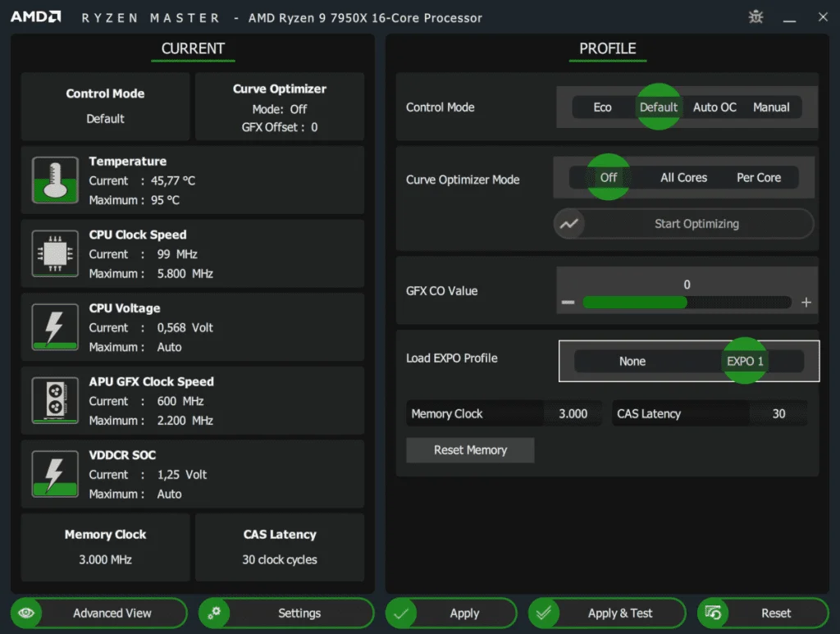Click the APU GFX Clock Speed graphics card icon
The height and width of the screenshot is (634, 840).
(x=55, y=400)
